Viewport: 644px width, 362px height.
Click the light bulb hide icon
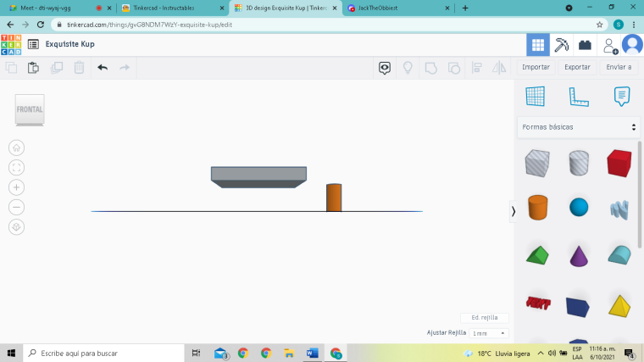coord(408,67)
